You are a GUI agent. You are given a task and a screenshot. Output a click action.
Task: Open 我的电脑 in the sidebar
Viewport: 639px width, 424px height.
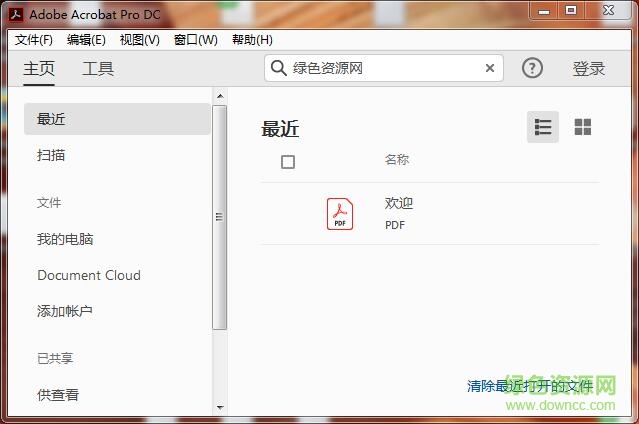pyautogui.click(x=65, y=239)
